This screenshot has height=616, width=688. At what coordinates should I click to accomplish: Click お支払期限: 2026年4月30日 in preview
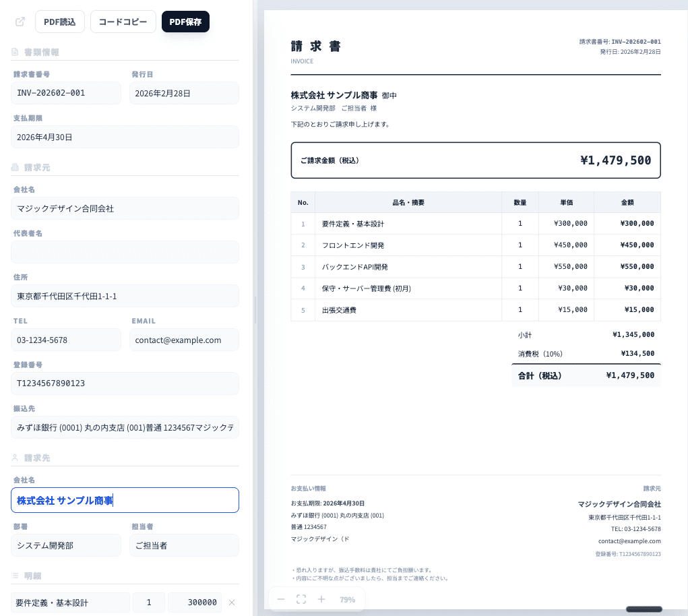(x=327, y=503)
